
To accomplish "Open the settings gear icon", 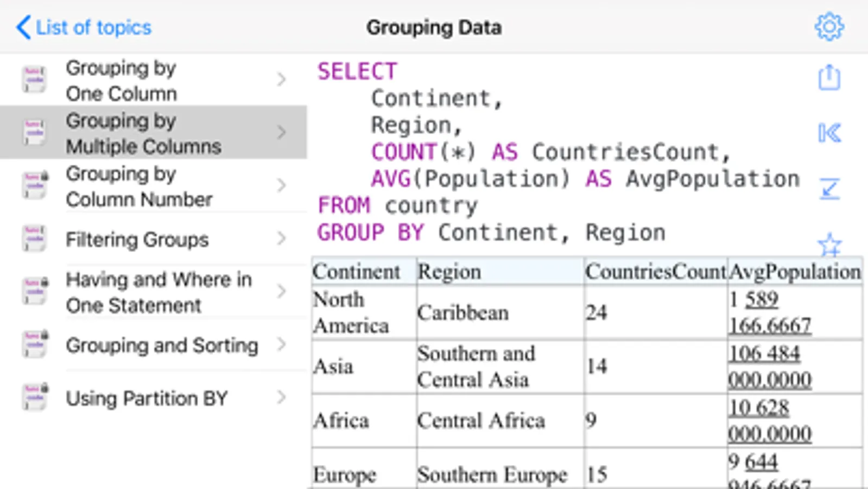I will (829, 27).
